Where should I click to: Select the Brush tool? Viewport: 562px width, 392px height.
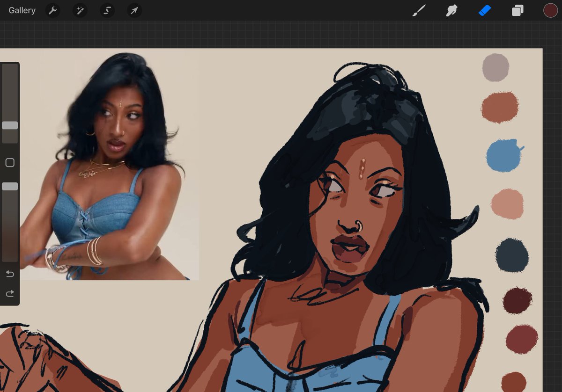(419, 10)
